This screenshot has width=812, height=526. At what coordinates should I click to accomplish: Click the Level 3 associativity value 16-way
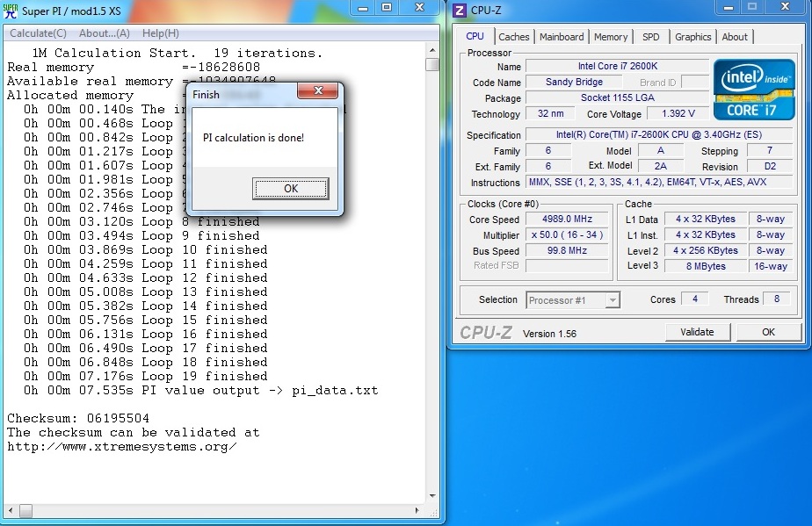[x=770, y=266]
